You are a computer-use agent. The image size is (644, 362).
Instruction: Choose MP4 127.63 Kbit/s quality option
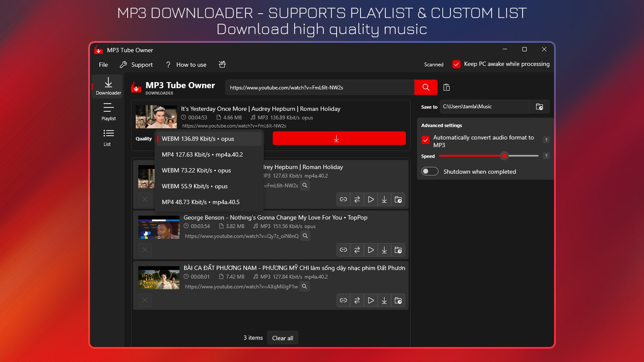(x=202, y=154)
